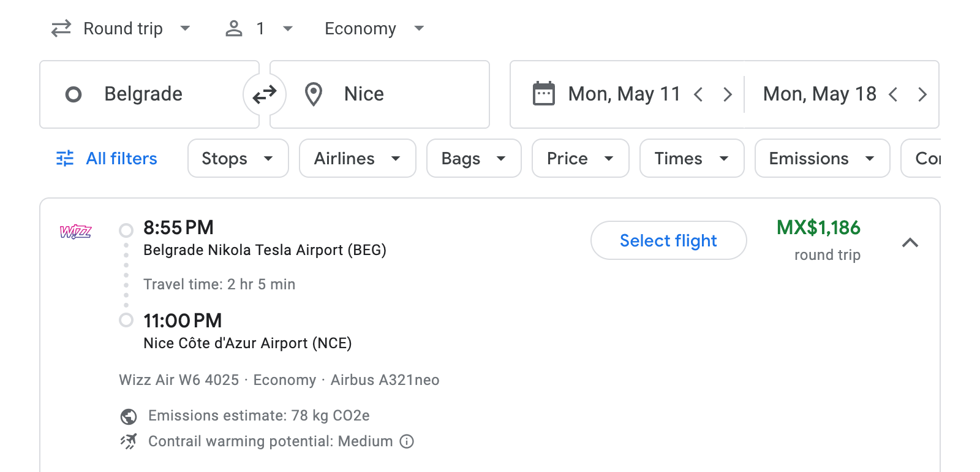Click the MX$1,186 price link
This screenshot has height=472, width=980.
click(x=820, y=228)
